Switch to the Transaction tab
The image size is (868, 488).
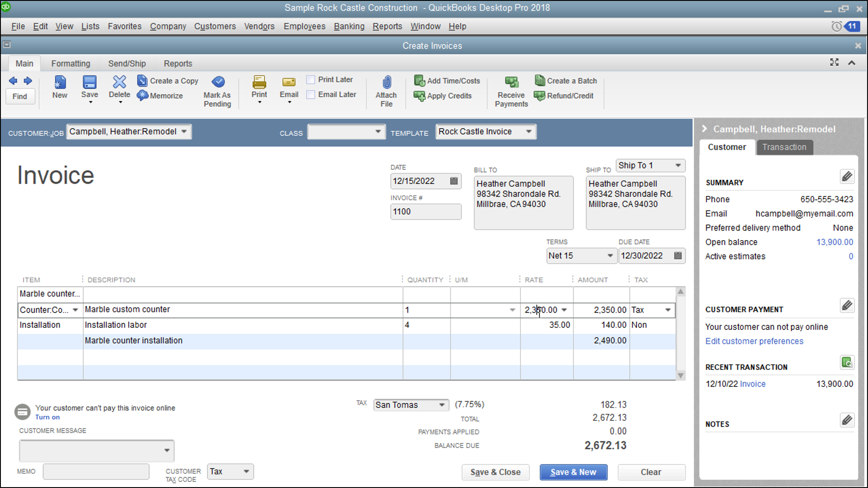pos(785,147)
